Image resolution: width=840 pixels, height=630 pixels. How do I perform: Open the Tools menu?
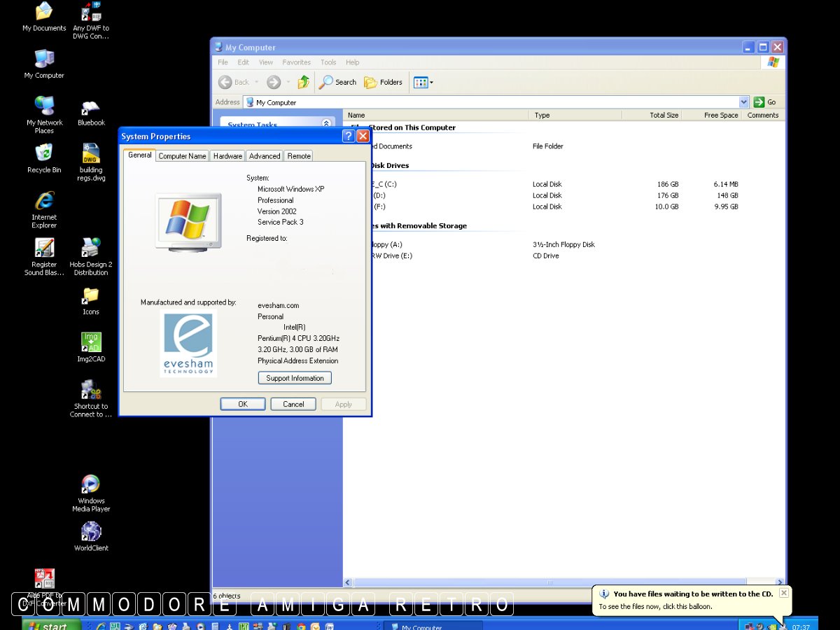(328, 62)
